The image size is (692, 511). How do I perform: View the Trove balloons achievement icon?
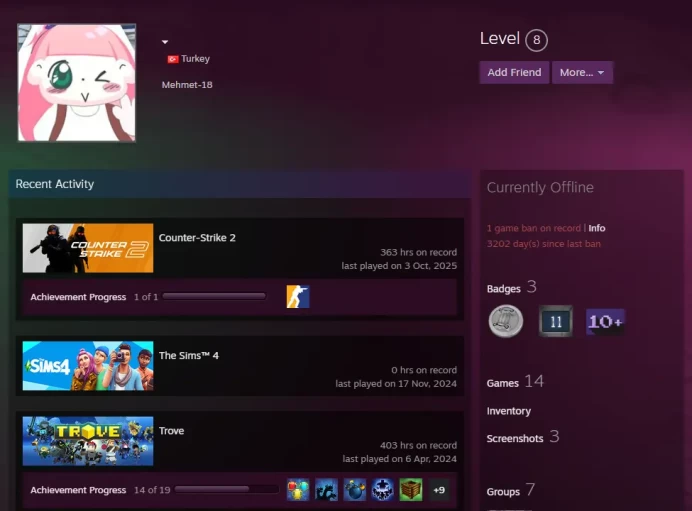click(x=298, y=490)
